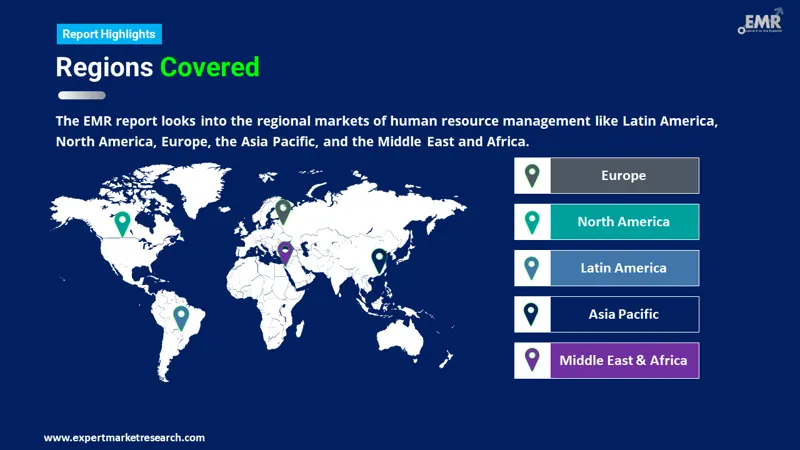Select the purple Middle East pin on map

(x=285, y=253)
